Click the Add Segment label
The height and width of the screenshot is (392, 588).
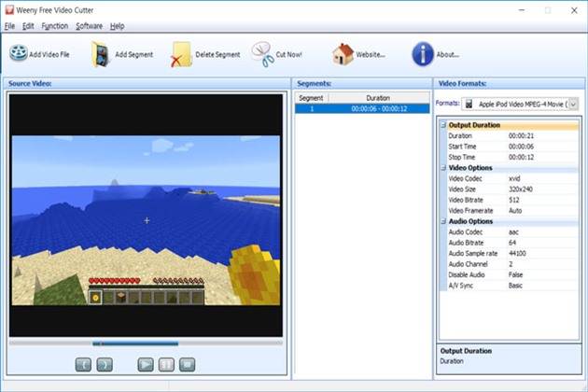[133, 54]
